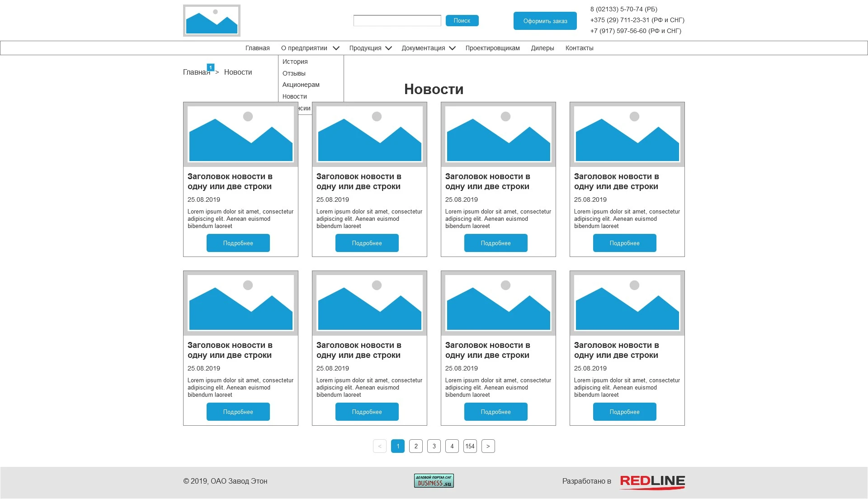Click Подробнее on the top row third card
868x499 pixels.
click(x=496, y=243)
